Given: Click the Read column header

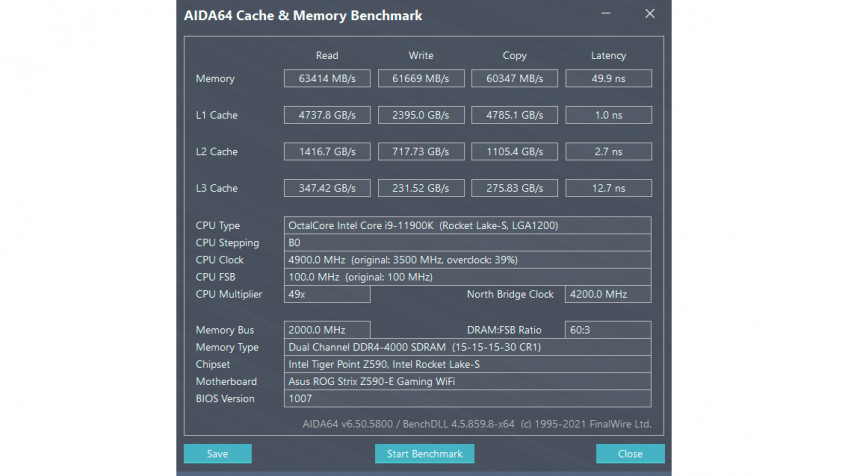Looking at the screenshot, I should coord(327,55).
